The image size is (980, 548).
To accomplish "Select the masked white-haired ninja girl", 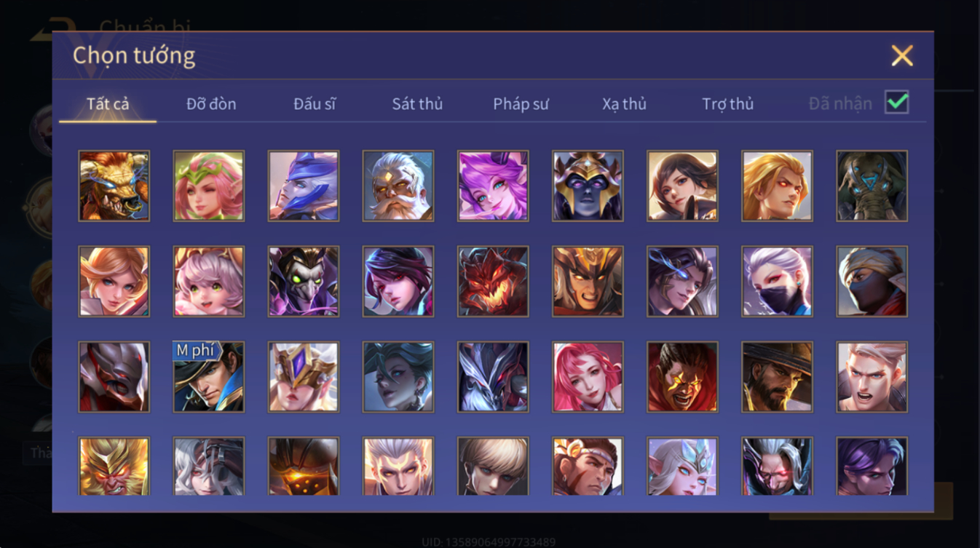I will pyautogui.click(x=777, y=281).
